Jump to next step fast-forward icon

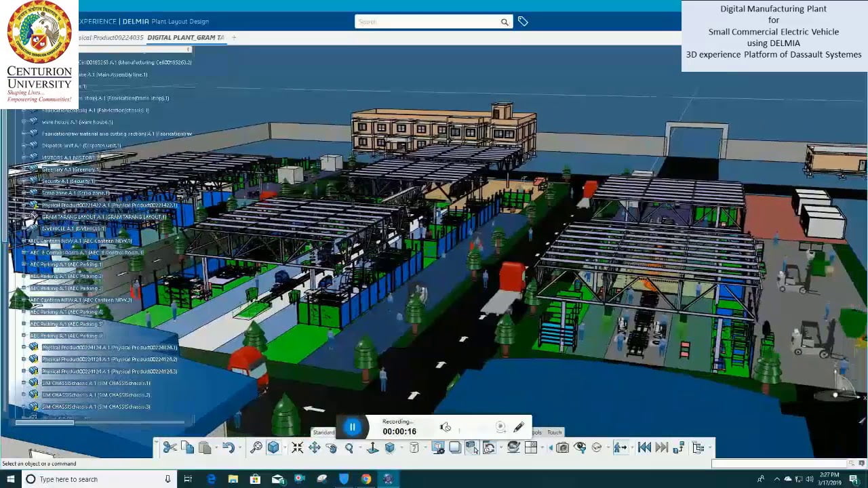tap(662, 447)
